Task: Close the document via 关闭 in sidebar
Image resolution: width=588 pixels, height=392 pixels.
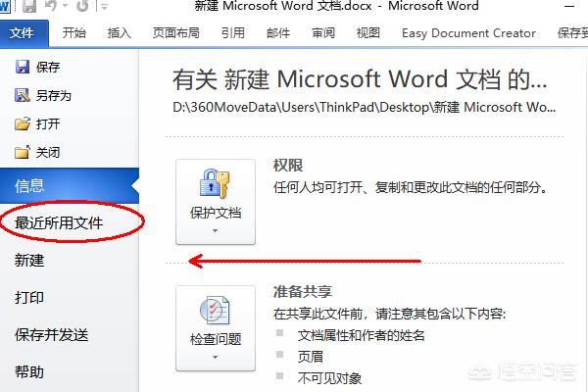Action: pyautogui.click(x=37, y=152)
